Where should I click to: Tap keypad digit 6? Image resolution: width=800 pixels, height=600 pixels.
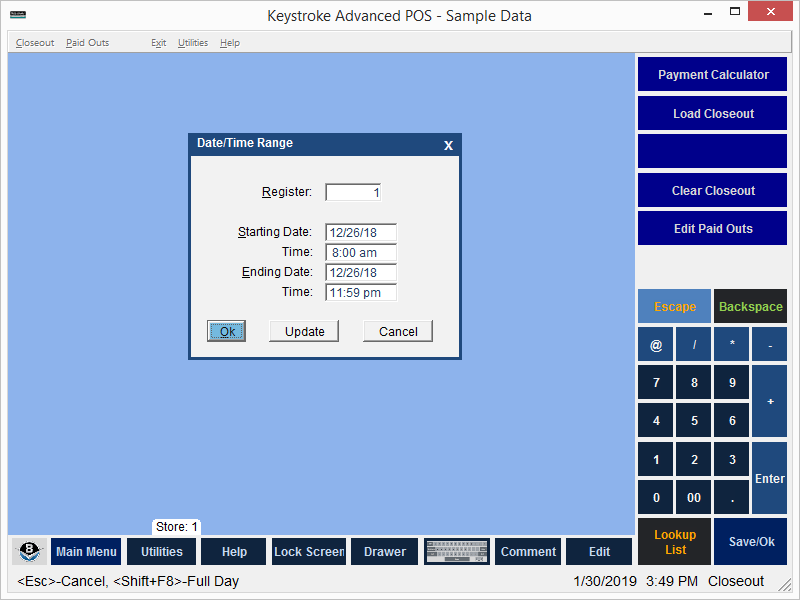point(732,420)
